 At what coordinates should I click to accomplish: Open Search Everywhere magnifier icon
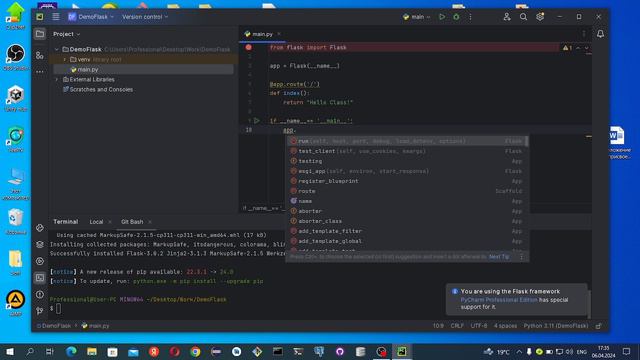click(523, 17)
